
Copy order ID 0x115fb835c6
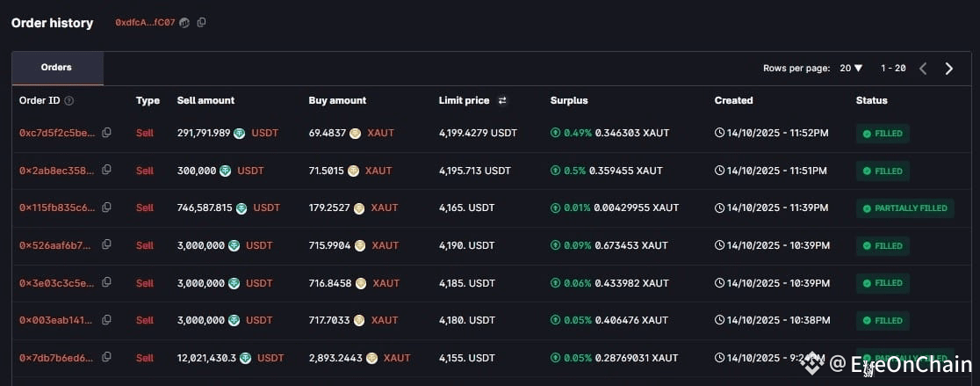pos(106,208)
